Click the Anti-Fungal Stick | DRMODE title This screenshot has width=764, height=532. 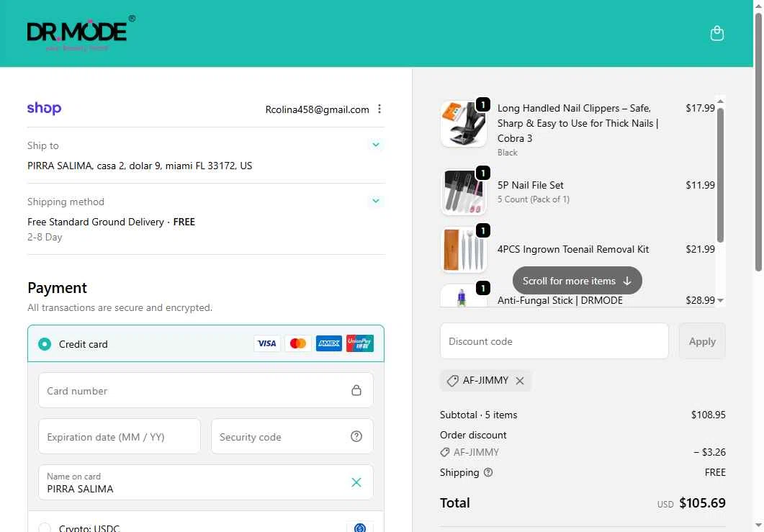(559, 300)
